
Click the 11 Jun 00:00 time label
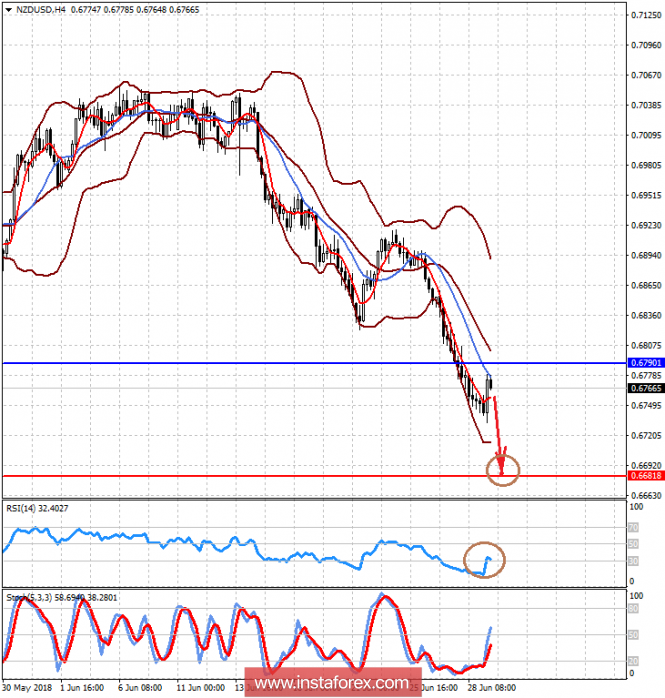coord(198,690)
